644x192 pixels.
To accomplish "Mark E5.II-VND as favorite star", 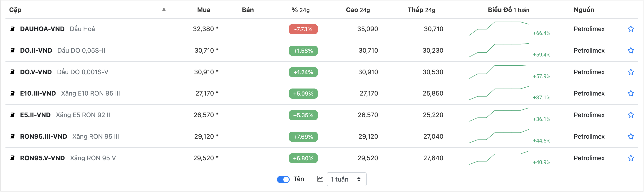I will [631, 115].
